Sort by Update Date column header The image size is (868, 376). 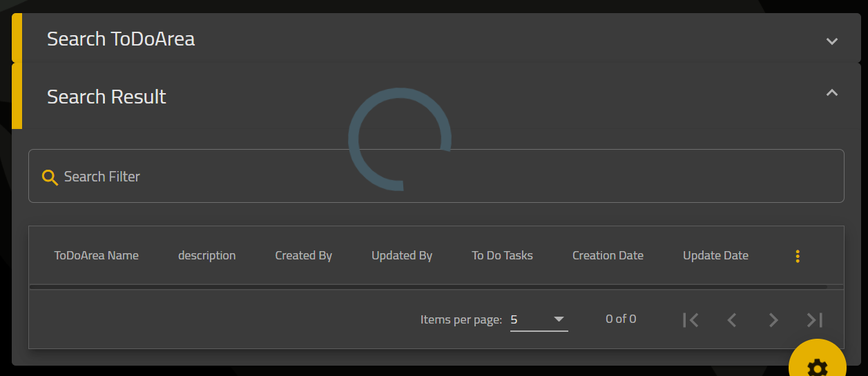[x=716, y=255]
